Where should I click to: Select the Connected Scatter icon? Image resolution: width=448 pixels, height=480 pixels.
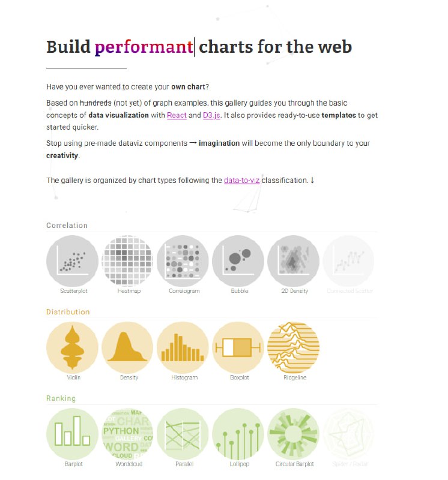[349, 259]
